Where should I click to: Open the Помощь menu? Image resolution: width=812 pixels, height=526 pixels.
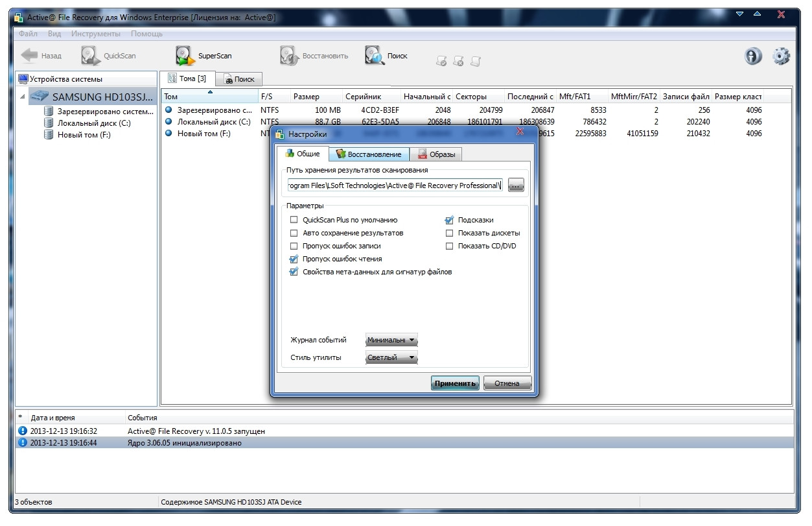pyautogui.click(x=146, y=34)
